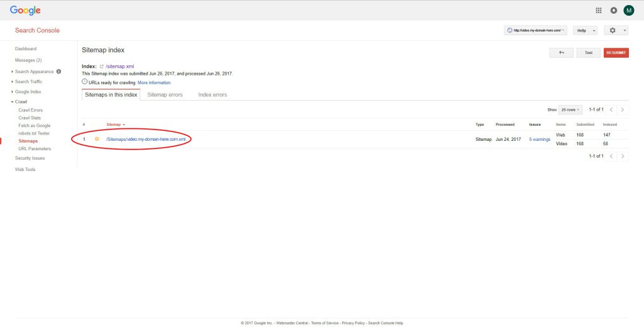Open Crawl Errors in sidebar
Viewport: 644px width, 327px height.
click(x=30, y=110)
